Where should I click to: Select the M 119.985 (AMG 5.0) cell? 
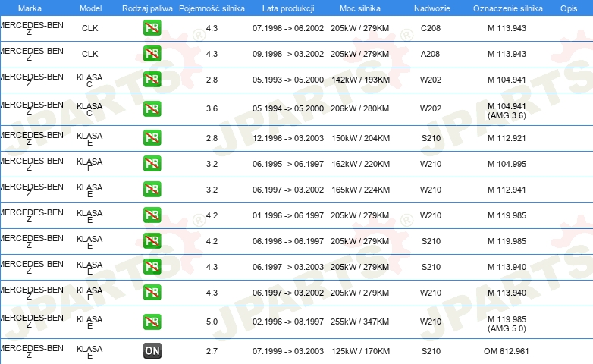[507, 324]
